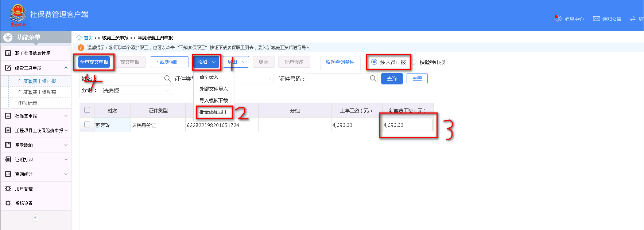Open the 分组 请选择 dropdown

click(x=136, y=91)
